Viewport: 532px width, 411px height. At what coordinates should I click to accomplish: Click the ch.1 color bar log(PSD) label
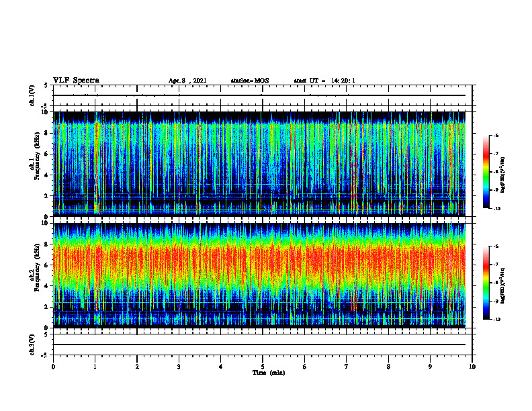(x=503, y=175)
